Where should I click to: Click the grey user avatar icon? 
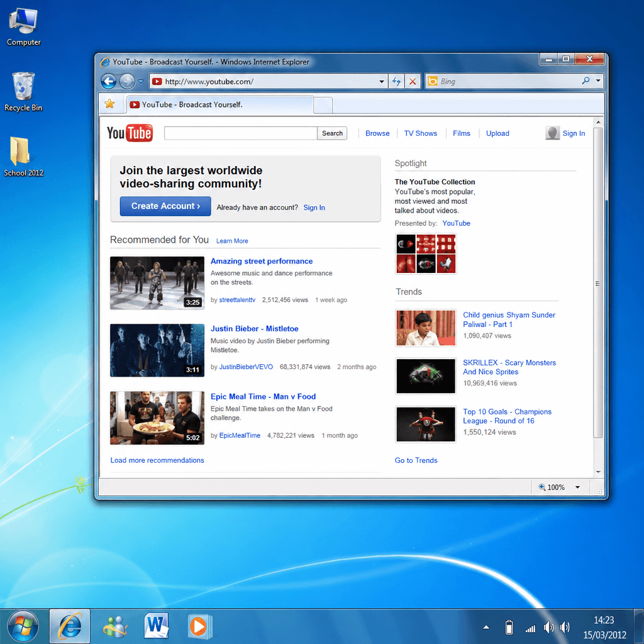coord(552,133)
